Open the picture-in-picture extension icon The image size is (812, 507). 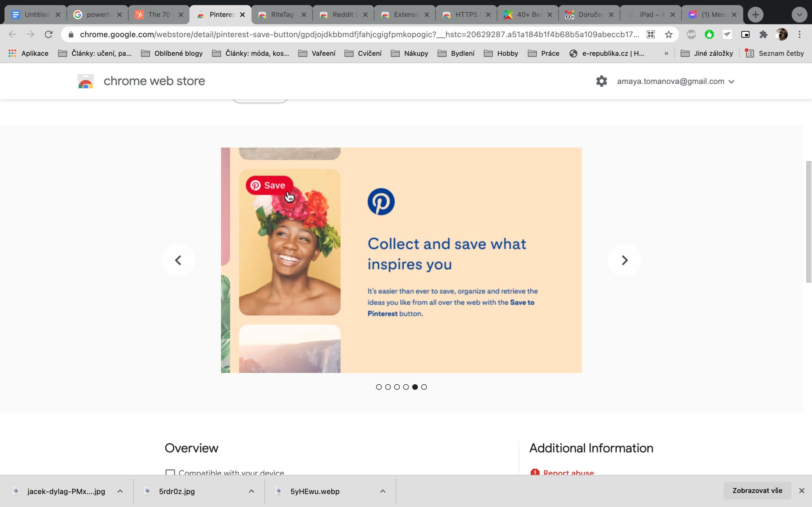[x=745, y=35]
